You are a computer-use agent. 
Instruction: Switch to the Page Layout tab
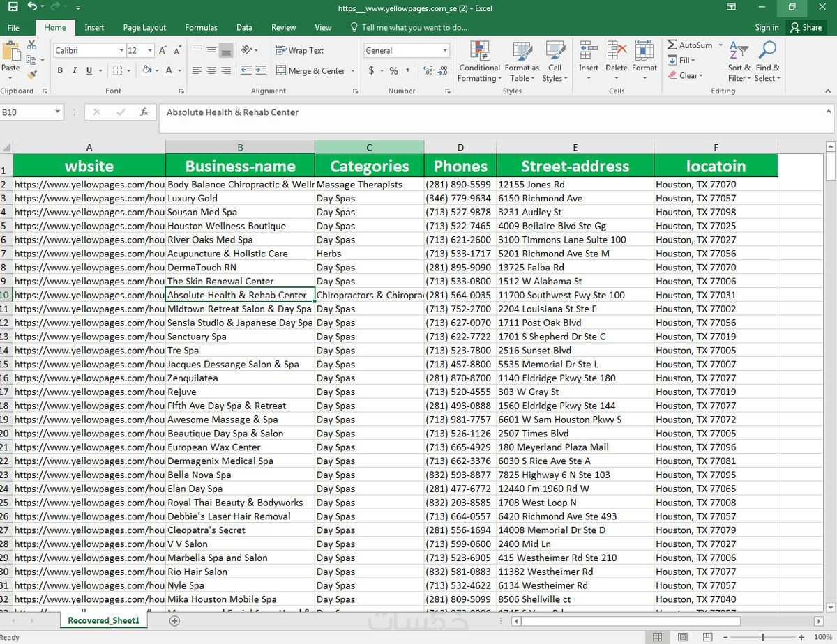click(x=144, y=28)
